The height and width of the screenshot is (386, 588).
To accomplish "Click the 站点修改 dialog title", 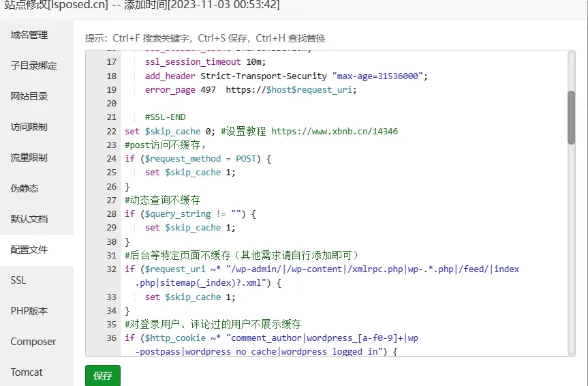I will tap(142, 5).
